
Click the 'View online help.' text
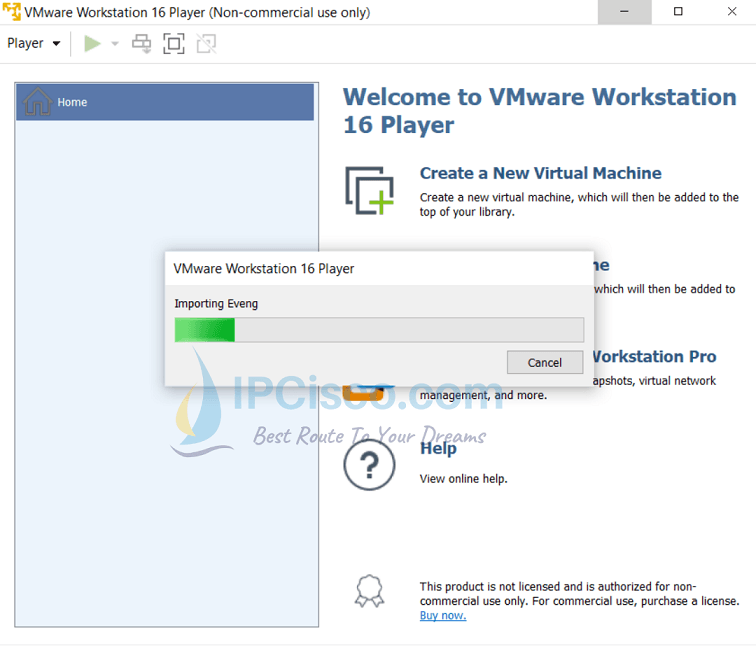point(463,479)
